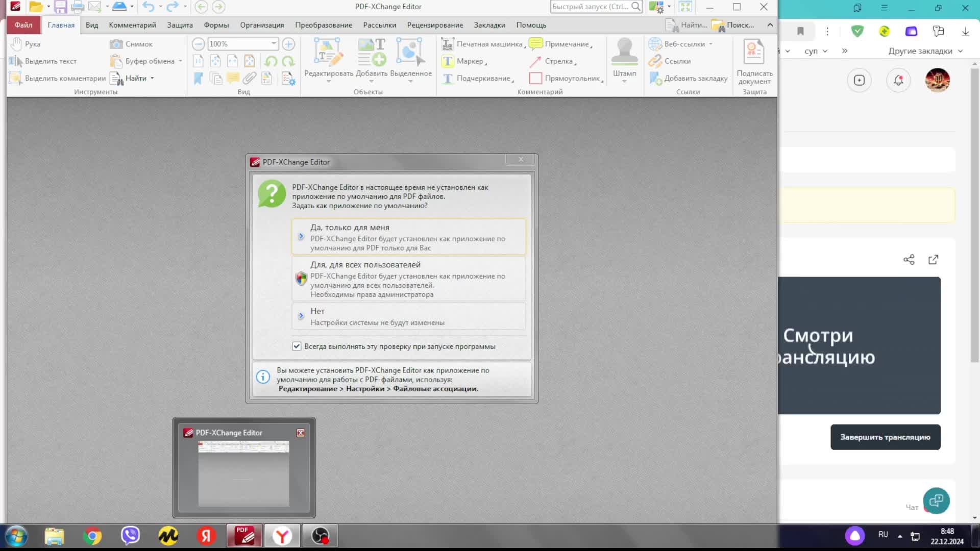Switch to the Вид ribbon tab
Screen dimensions: 980x551
pos(92,24)
